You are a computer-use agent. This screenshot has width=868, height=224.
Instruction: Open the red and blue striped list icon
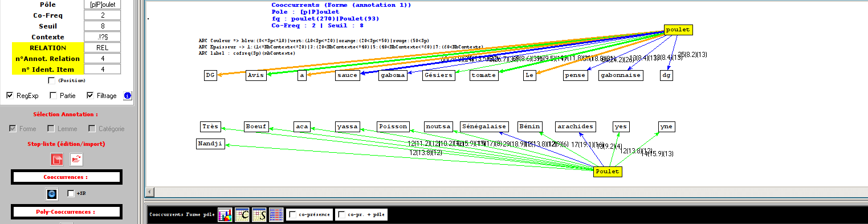[276, 215]
